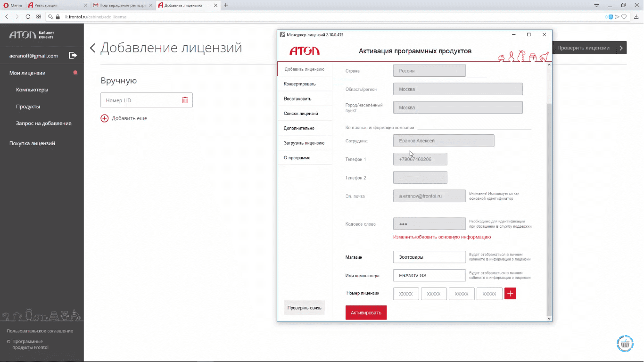Click the Кодовое слово password field
Viewport: 644px width, 362px height.
(x=429, y=224)
